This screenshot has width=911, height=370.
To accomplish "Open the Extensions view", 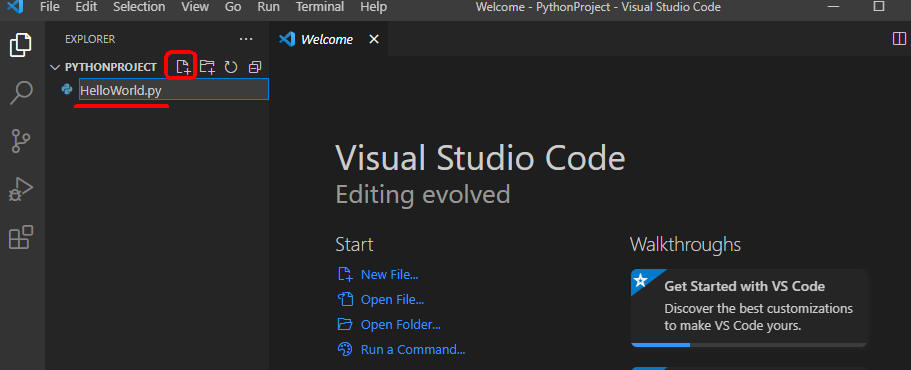I will (x=21, y=237).
